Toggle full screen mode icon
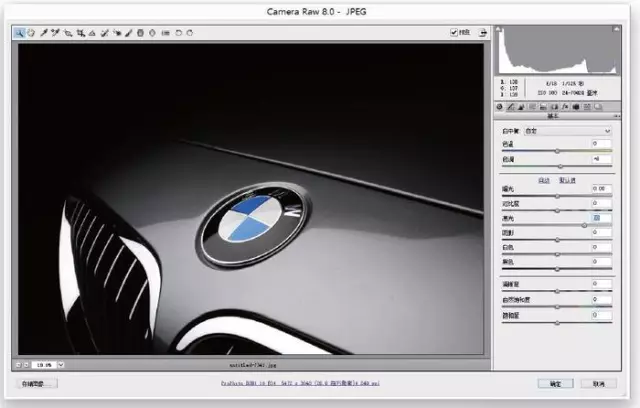The width and height of the screenshot is (640, 408). point(484,32)
